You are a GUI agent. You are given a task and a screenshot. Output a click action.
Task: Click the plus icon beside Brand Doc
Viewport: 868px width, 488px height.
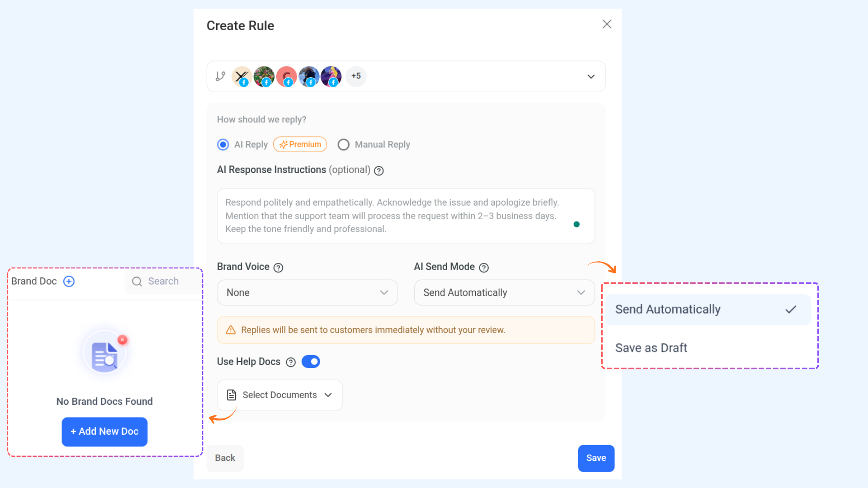coord(69,282)
